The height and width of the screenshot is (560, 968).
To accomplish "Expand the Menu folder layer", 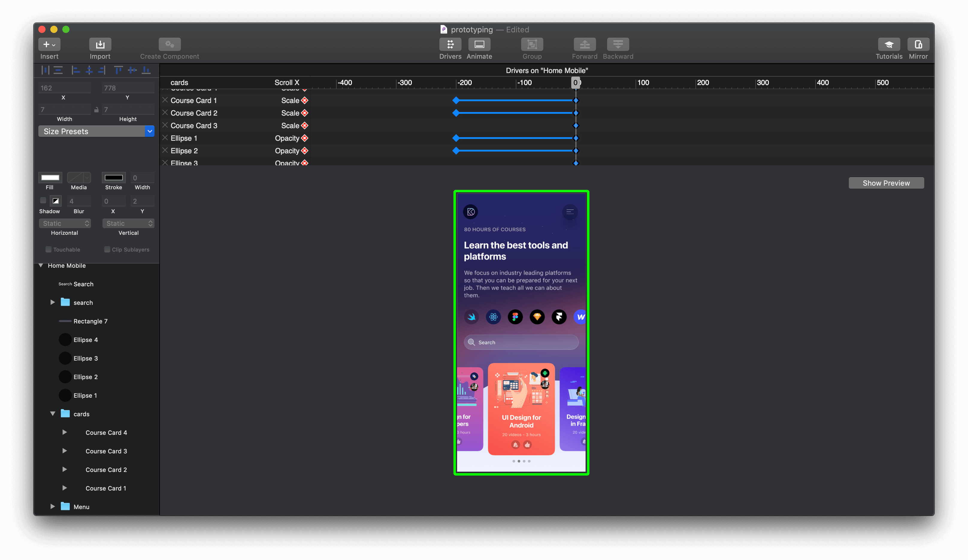I will [53, 507].
